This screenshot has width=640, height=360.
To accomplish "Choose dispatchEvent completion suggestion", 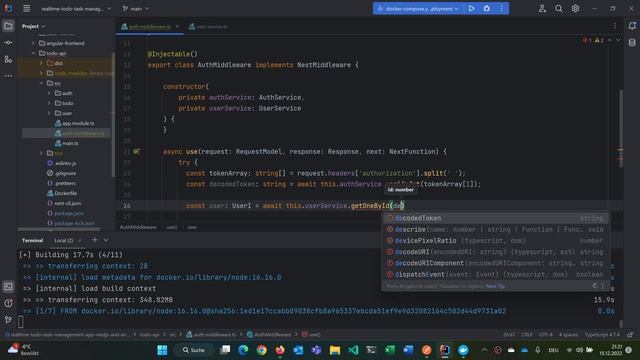I will pos(495,274).
